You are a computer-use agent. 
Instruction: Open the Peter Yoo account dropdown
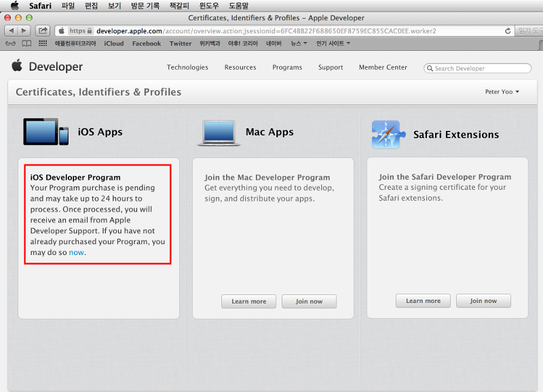click(502, 92)
